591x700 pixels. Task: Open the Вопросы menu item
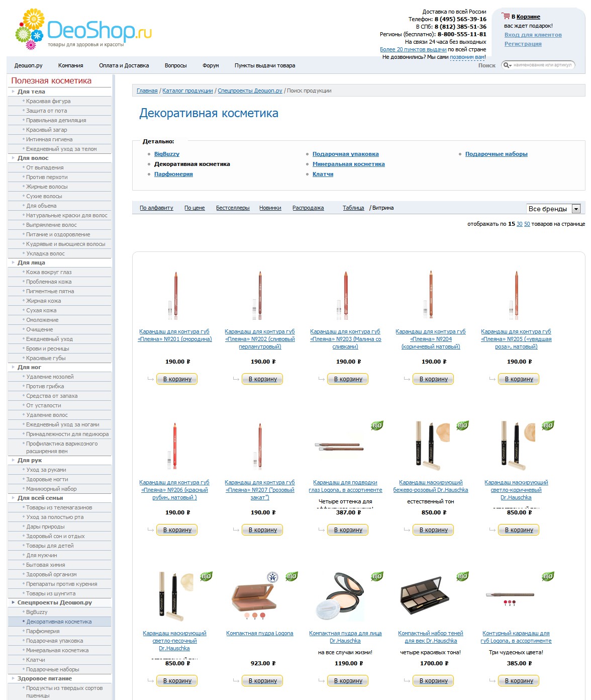pos(176,65)
